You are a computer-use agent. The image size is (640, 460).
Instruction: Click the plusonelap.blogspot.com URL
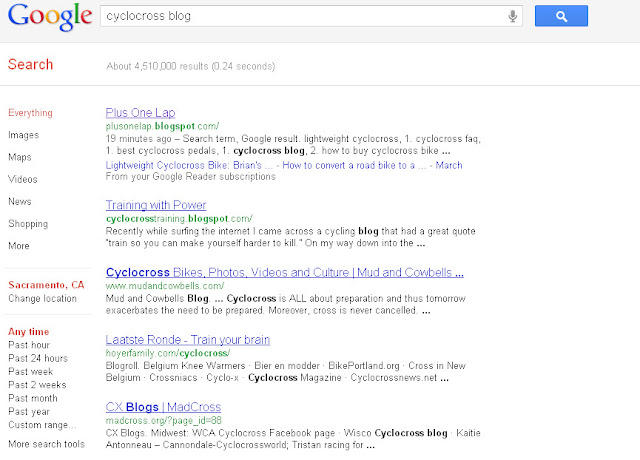coord(162,126)
